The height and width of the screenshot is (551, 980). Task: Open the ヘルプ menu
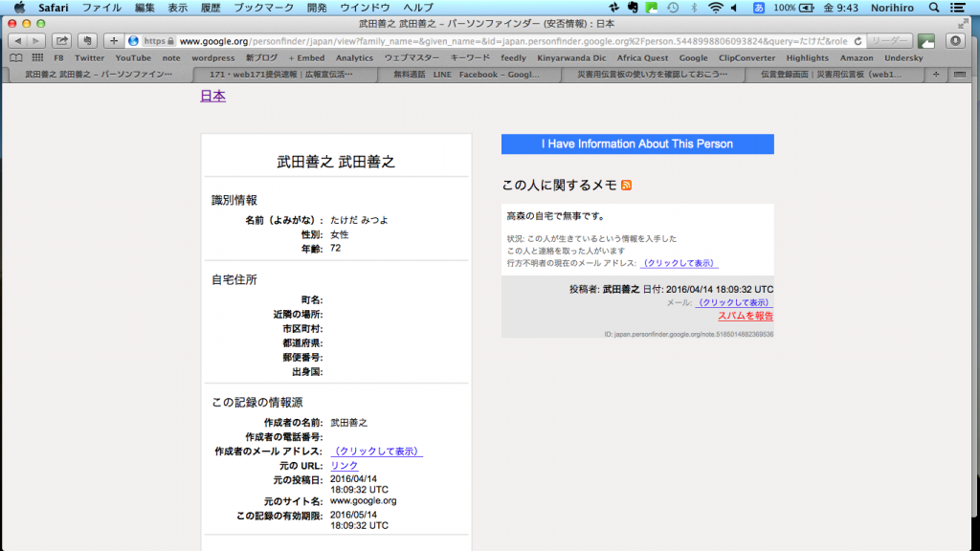[418, 8]
